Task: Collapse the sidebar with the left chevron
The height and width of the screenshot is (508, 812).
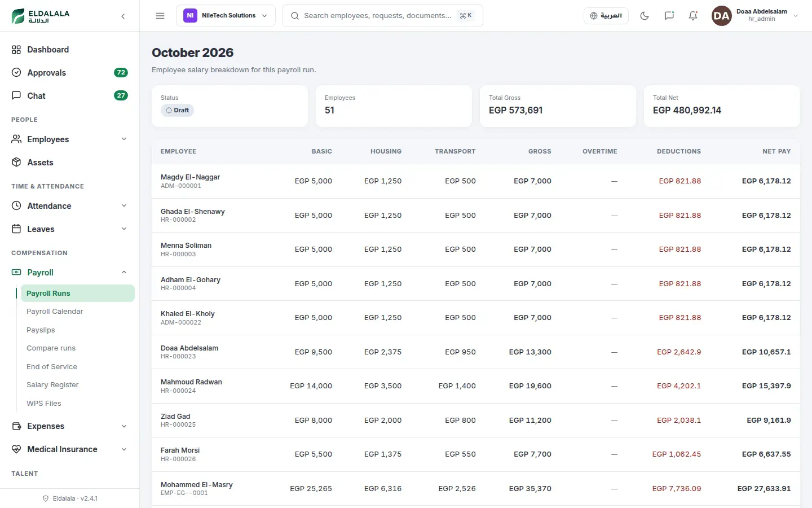Action: click(123, 16)
